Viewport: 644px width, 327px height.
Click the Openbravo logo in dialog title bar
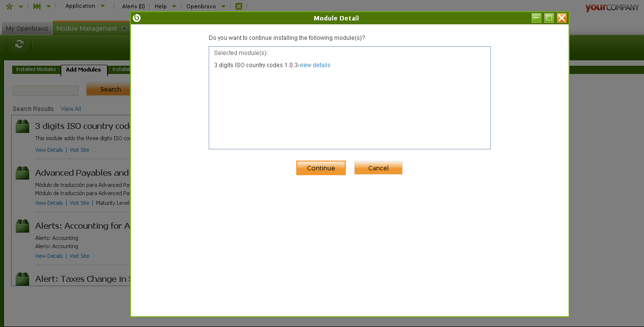[137, 18]
